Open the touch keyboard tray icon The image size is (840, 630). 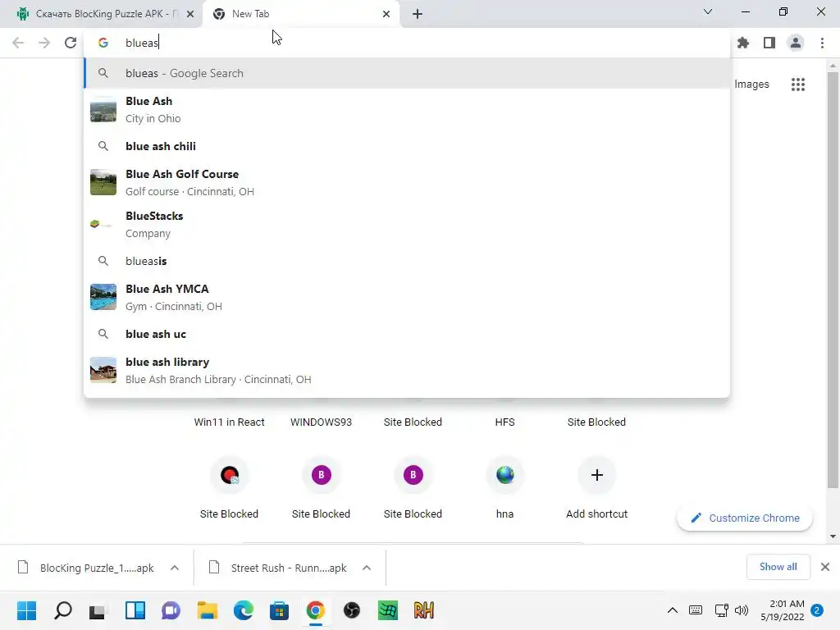coord(696,610)
